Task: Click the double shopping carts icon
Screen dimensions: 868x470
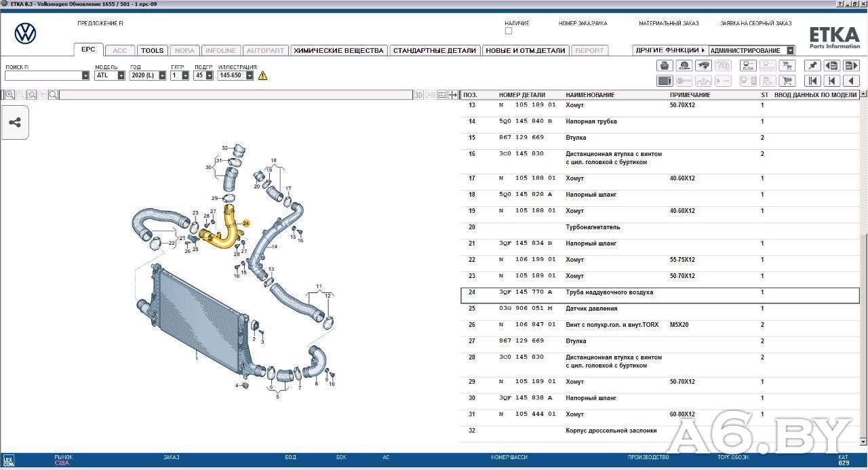Action: [787, 66]
